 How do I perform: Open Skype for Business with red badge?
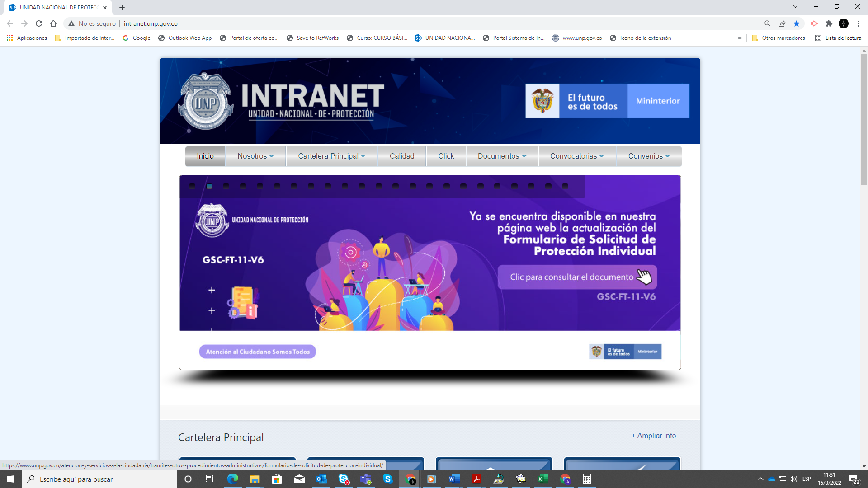click(x=344, y=479)
